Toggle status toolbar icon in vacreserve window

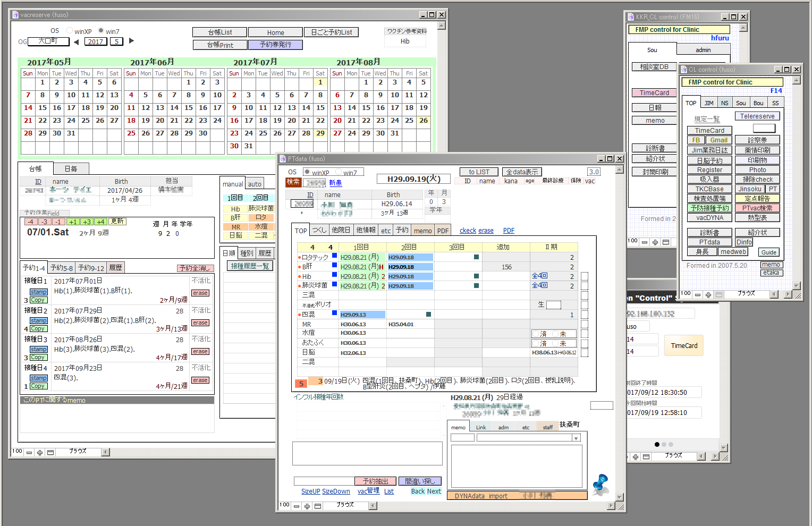click(x=50, y=453)
